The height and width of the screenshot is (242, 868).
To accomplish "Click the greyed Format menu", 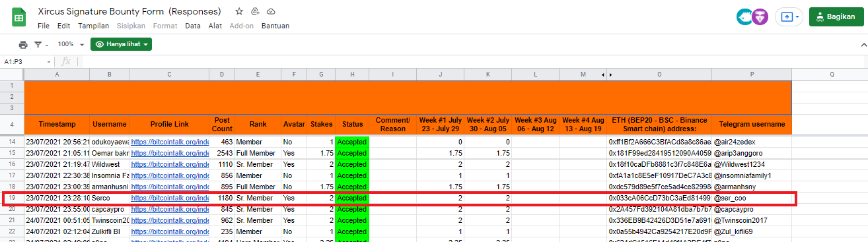I will [165, 26].
